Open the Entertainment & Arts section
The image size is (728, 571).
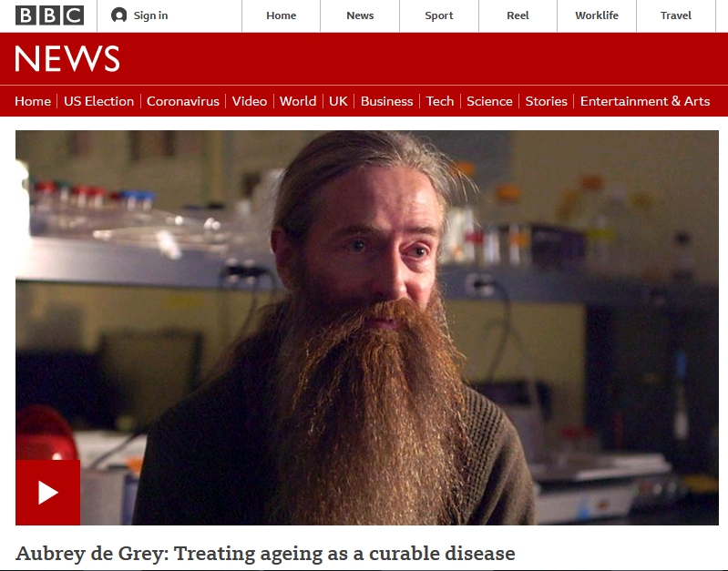(645, 101)
